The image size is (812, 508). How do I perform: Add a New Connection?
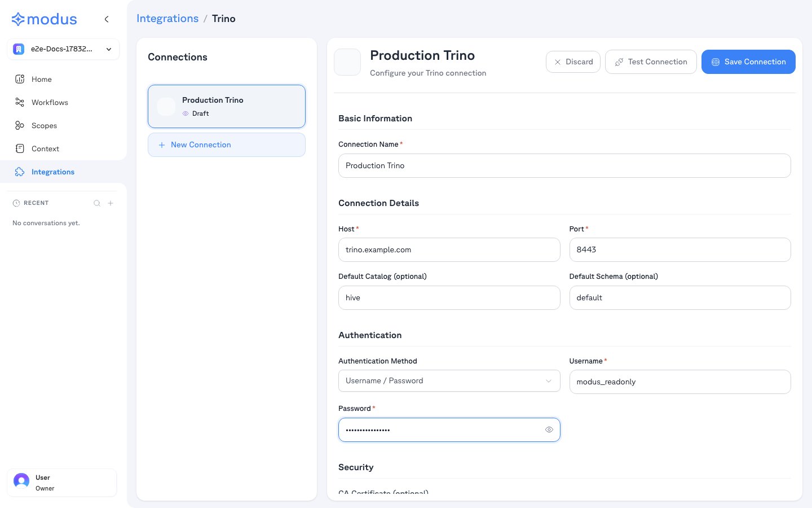click(227, 145)
